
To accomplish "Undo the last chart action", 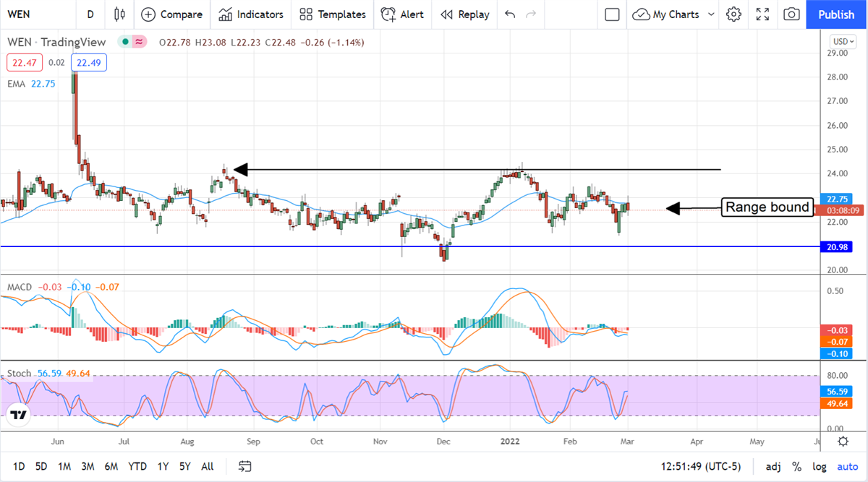I will (x=510, y=14).
